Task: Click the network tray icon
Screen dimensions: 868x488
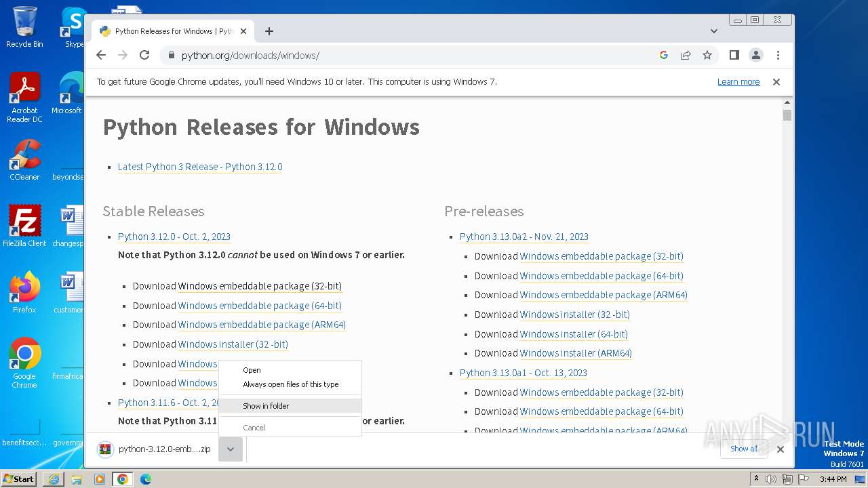Action: click(x=787, y=479)
